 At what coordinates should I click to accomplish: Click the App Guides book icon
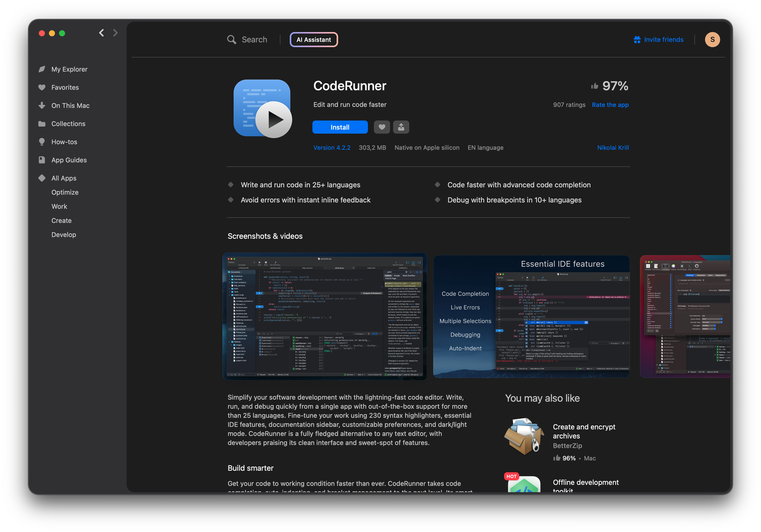42,160
